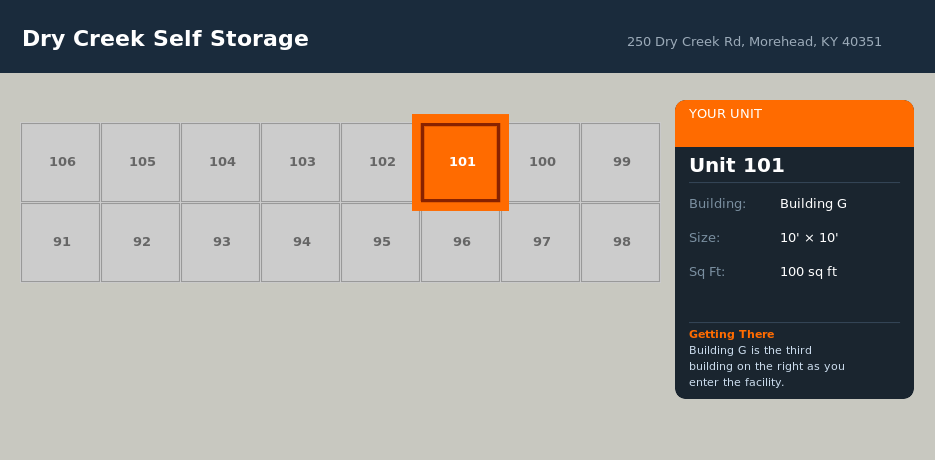Click unit 105 in the top row
The height and width of the screenshot is (460, 935).
[x=141, y=162]
